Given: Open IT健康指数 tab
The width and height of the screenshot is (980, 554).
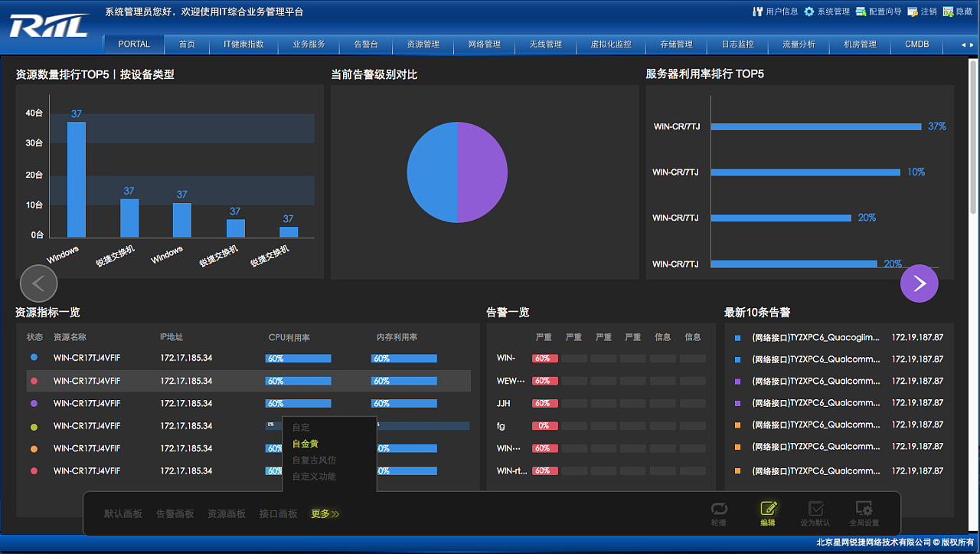Looking at the screenshot, I should [243, 44].
